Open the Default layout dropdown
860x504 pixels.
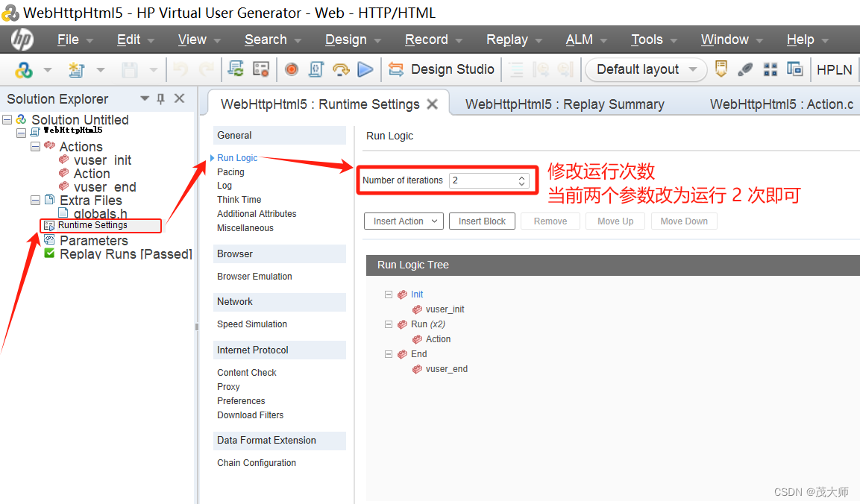pos(645,69)
